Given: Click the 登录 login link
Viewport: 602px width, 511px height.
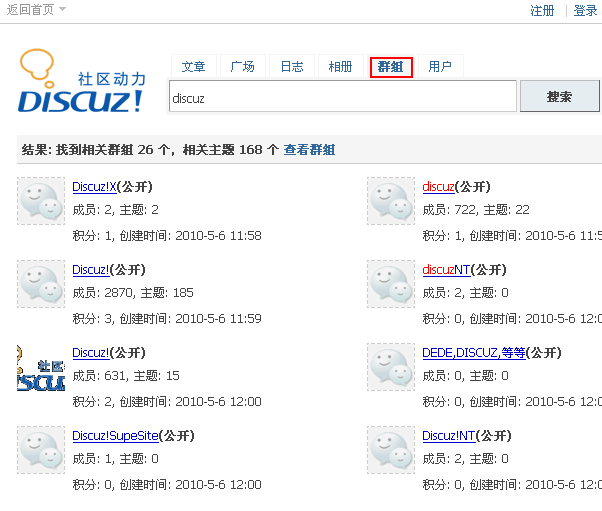Looking at the screenshot, I should point(585,11).
